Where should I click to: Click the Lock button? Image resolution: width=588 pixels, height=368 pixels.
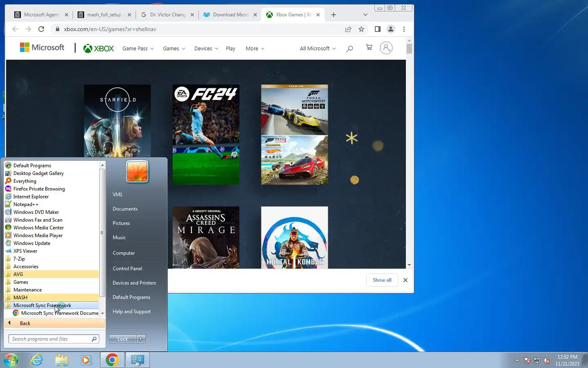[x=123, y=339]
